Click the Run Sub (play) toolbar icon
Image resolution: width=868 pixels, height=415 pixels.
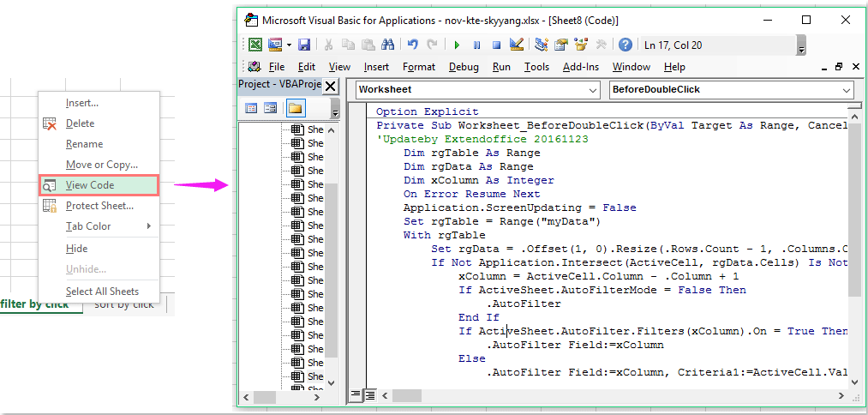coord(457,45)
